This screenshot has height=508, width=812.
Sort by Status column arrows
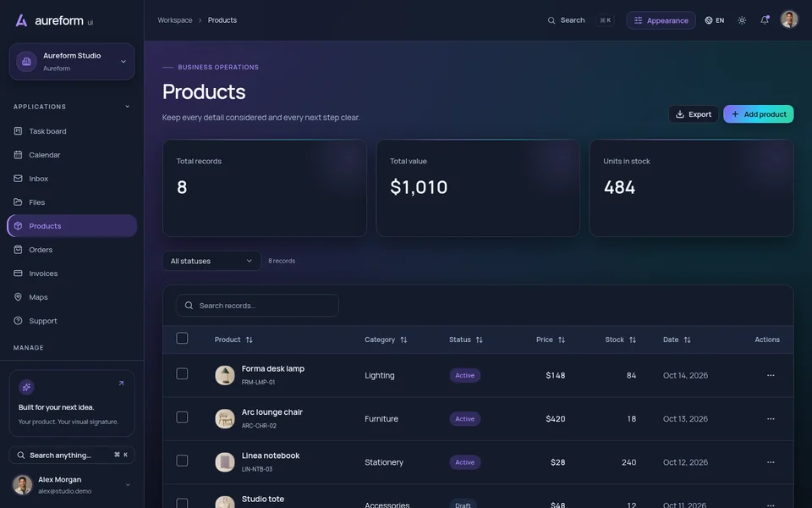[480, 340]
